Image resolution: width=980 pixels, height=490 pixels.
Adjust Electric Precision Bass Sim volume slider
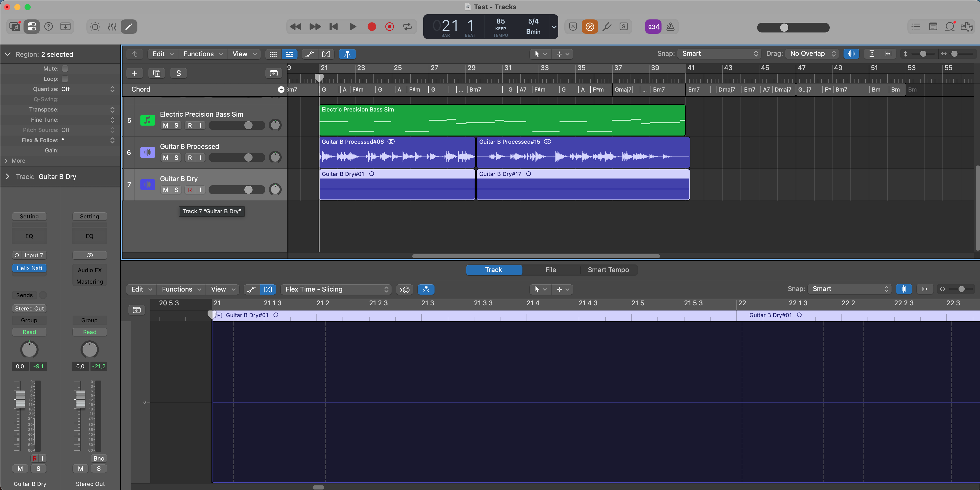coord(248,125)
